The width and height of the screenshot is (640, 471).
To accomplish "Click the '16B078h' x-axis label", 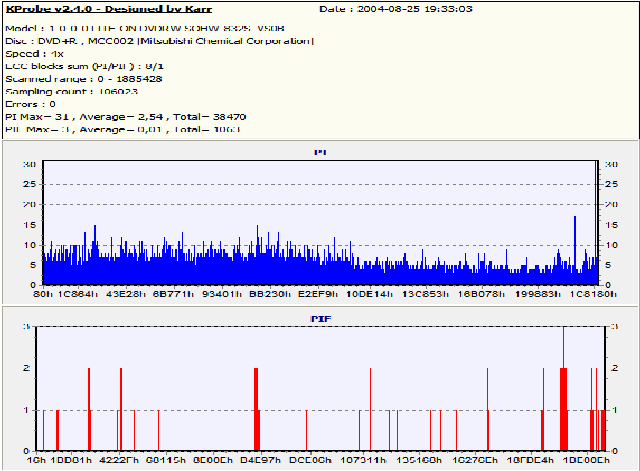I will coord(481,294).
